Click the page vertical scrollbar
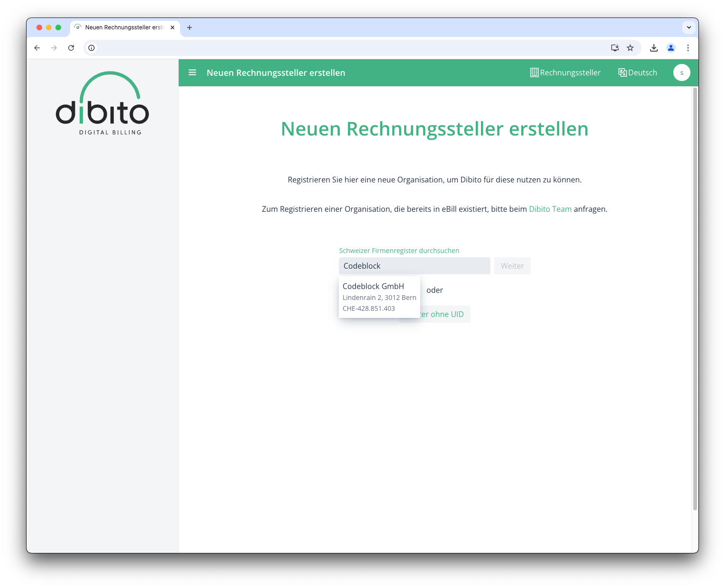Image resolution: width=725 pixels, height=588 pixels. coord(695,299)
